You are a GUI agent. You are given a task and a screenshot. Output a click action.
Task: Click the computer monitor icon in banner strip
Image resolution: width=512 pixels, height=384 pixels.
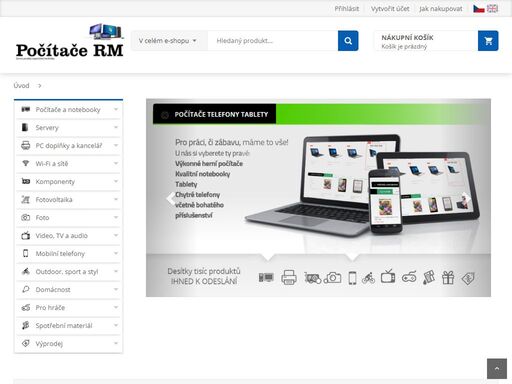coord(266,277)
